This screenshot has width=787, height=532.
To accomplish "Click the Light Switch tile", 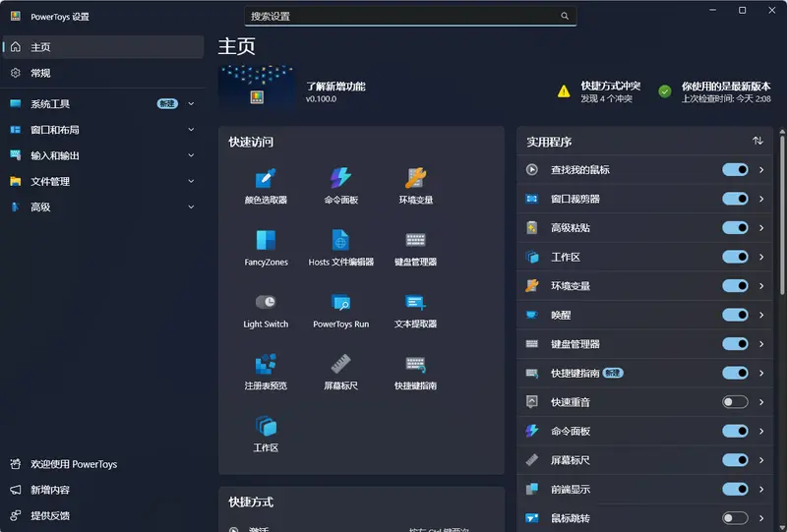I will pyautogui.click(x=266, y=310).
